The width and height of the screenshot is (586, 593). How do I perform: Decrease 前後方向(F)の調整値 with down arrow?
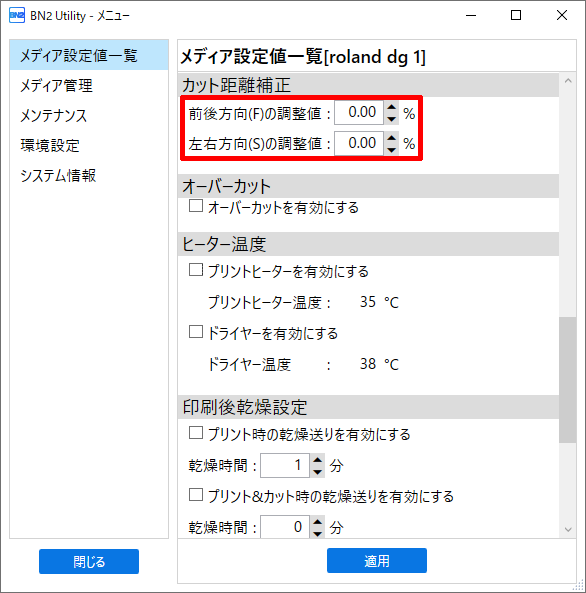click(392, 118)
